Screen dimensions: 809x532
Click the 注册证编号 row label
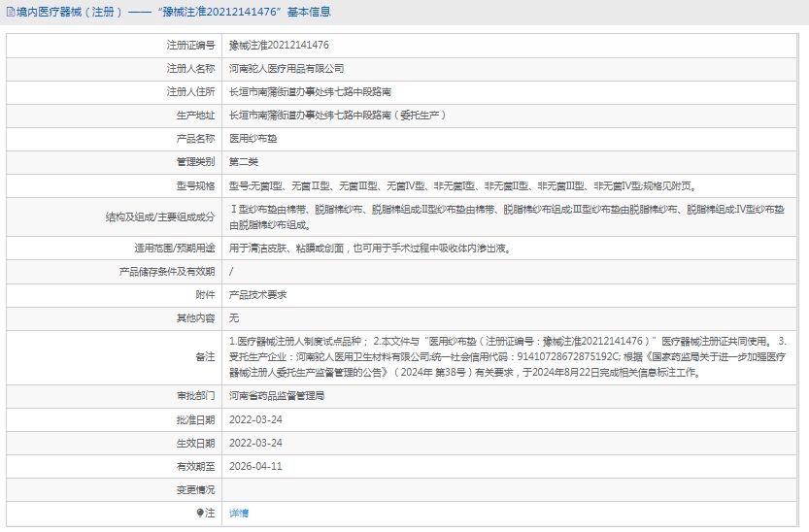point(190,45)
